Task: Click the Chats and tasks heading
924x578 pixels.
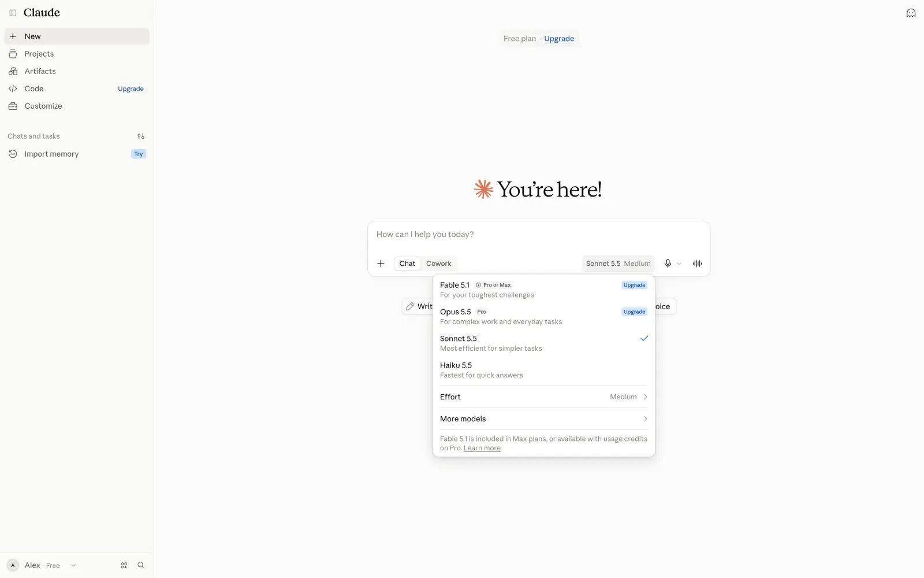Action: (x=33, y=136)
